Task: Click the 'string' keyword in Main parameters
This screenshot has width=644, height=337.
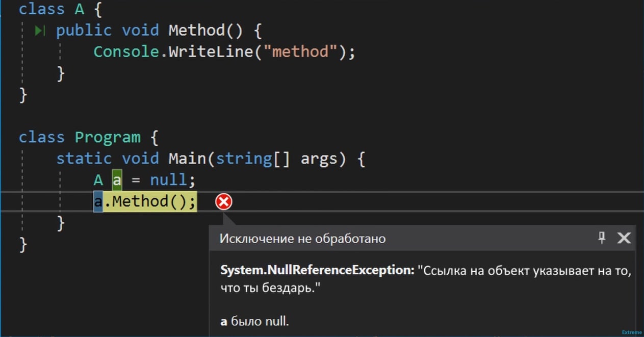Action: tap(244, 159)
